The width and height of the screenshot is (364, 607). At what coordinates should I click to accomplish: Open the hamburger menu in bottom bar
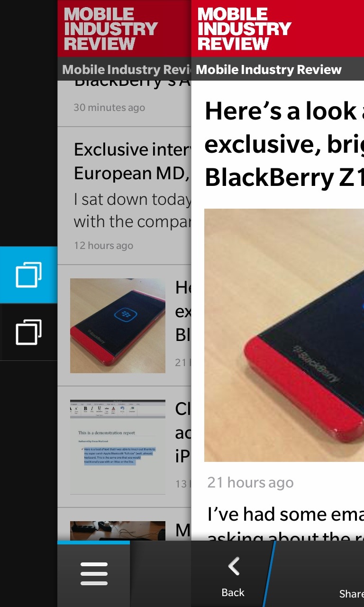pyautogui.click(x=94, y=574)
